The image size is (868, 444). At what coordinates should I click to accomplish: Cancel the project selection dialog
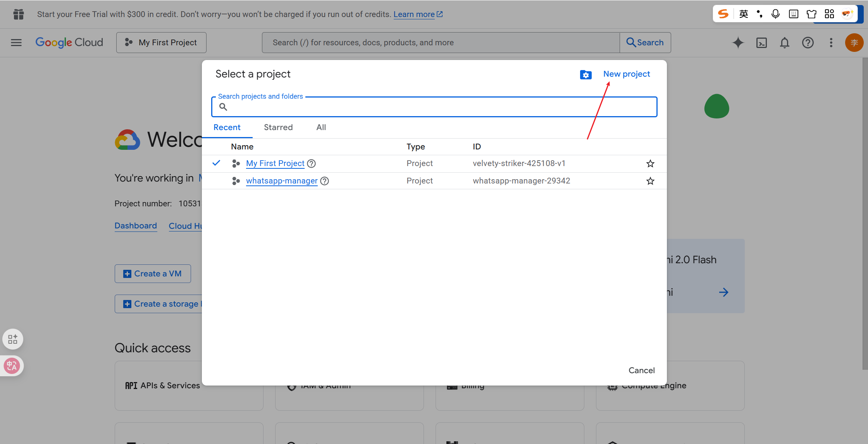[641, 370]
